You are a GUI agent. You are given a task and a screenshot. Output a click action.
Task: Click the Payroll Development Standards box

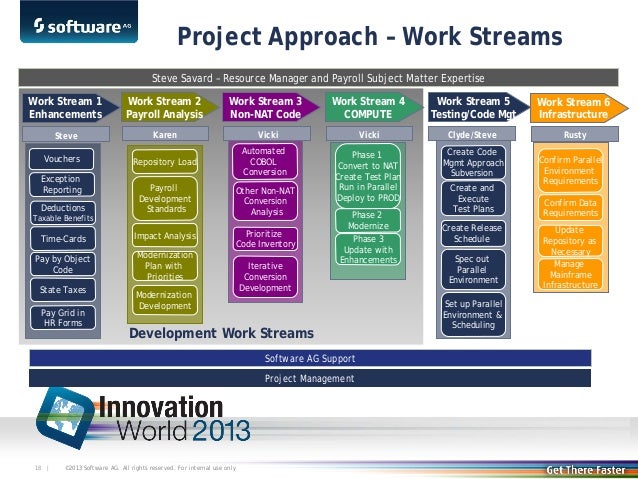(165, 199)
